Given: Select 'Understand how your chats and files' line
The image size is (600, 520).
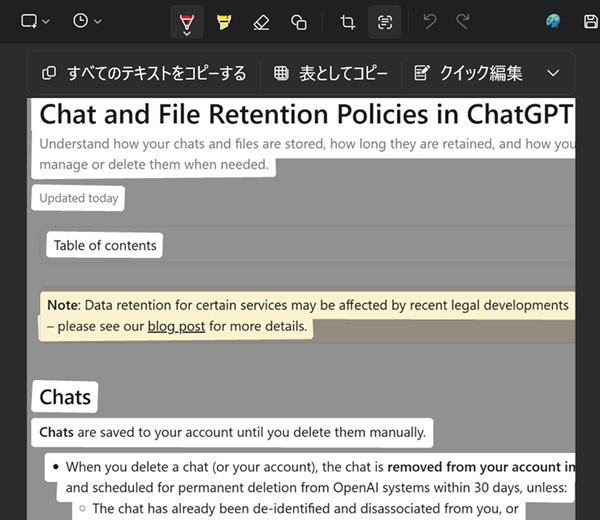Looking at the screenshot, I should point(307,144).
